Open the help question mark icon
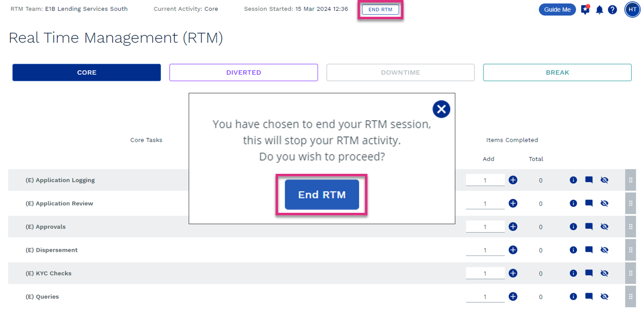The height and width of the screenshot is (317, 644). click(x=612, y=9)
